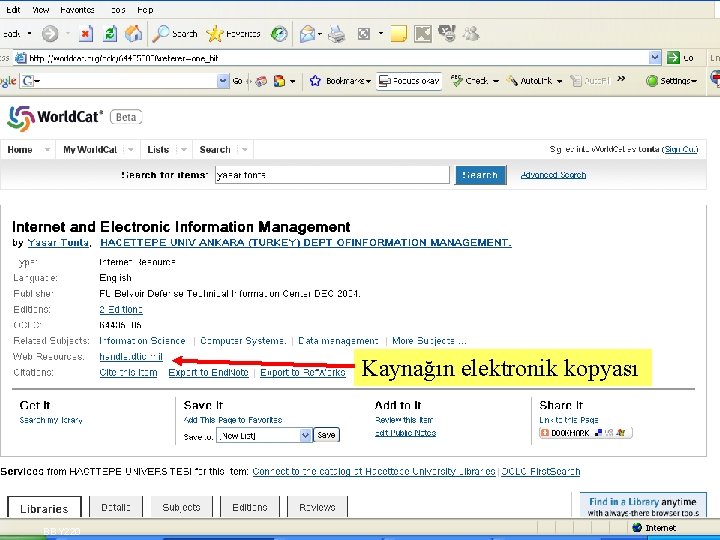The width and height of the screenshot is (720, 540).
Task: Click yellow note icon in toolbar
Action: coord(399,34)
